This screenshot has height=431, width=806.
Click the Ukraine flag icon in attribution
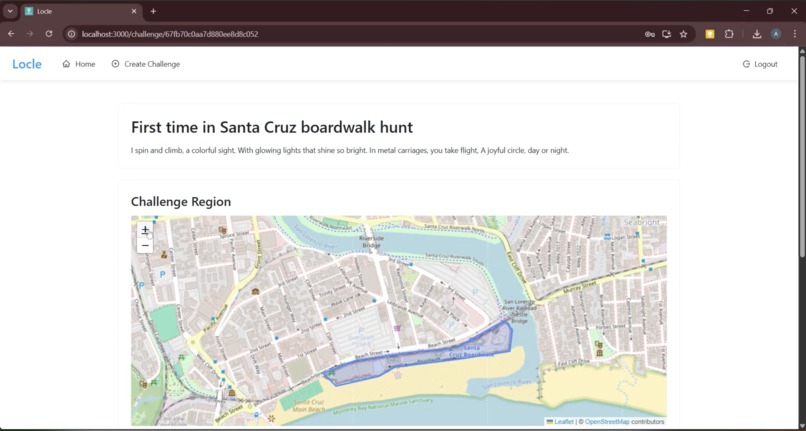(x=549, y=422)
